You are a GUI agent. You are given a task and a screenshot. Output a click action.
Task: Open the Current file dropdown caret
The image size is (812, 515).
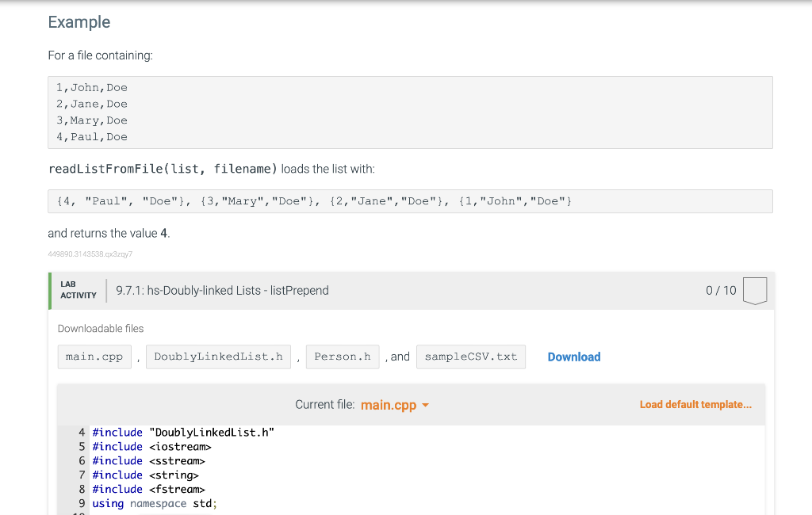tap(425, 405)
